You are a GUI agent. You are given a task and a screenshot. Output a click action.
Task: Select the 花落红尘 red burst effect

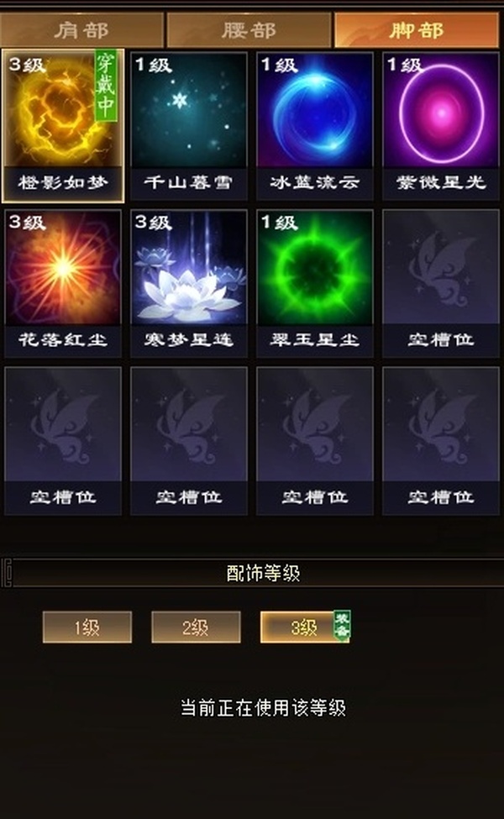[x=63, y=283]
